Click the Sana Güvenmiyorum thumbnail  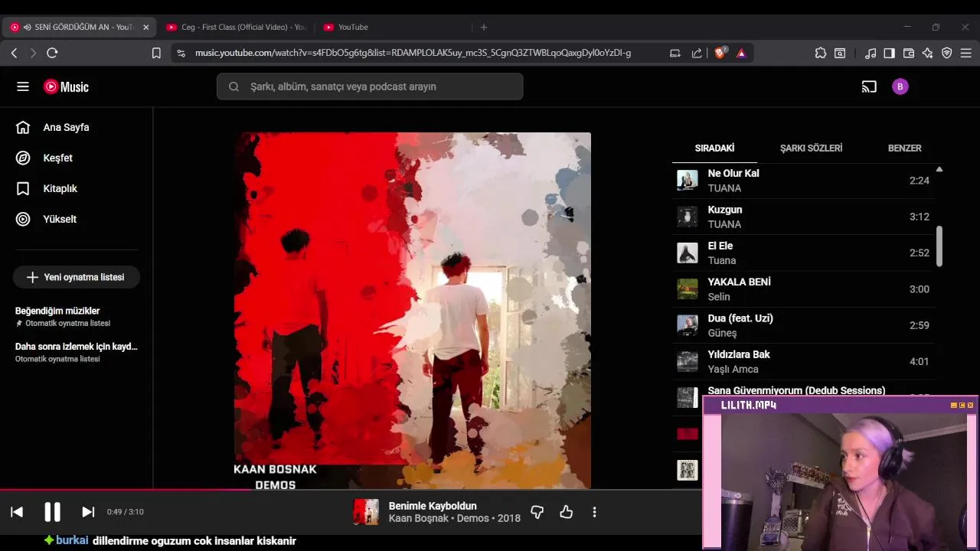tap(688, 397)
